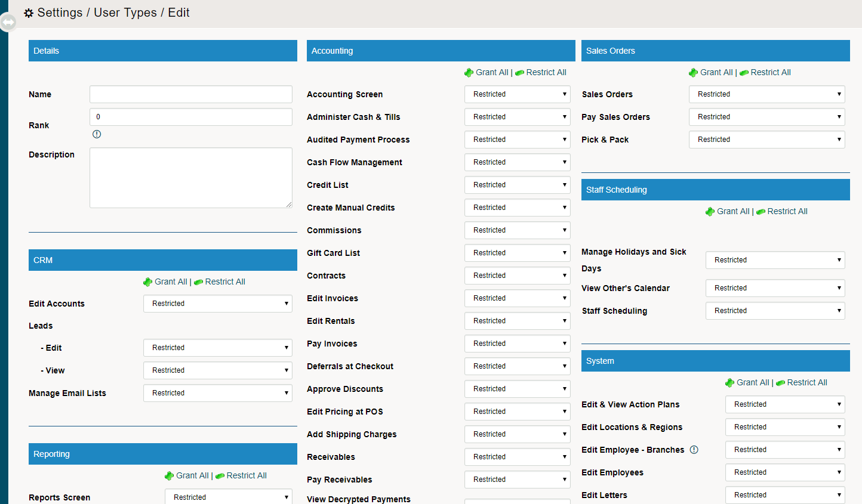Click the Settings gear icon in header
Viewport: 862px width, 504px height.
(x=29, y=13)
